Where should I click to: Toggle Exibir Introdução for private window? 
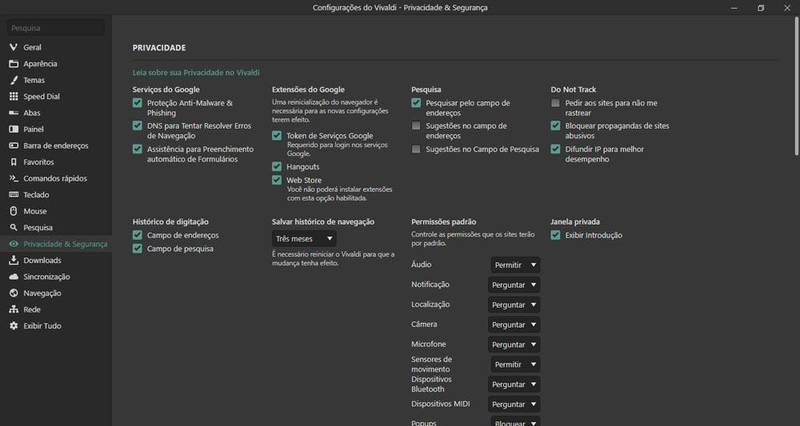tap(555, 235)
